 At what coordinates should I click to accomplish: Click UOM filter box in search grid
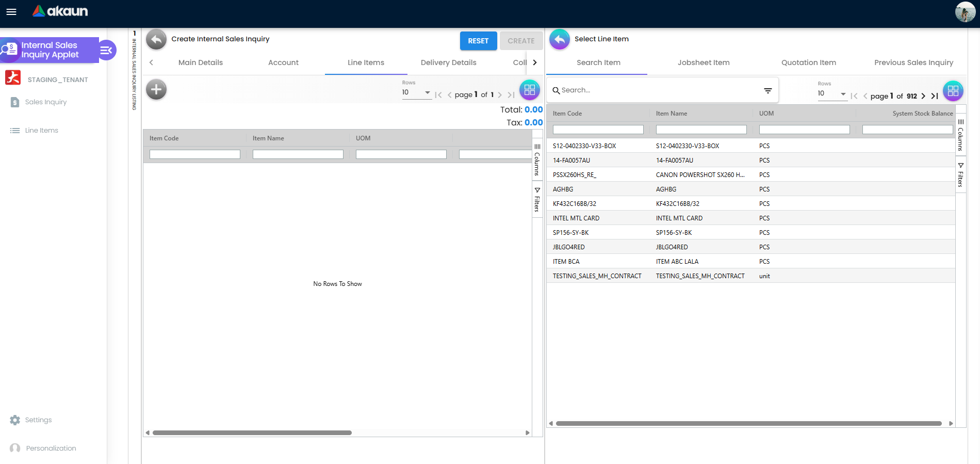[804, 130]
